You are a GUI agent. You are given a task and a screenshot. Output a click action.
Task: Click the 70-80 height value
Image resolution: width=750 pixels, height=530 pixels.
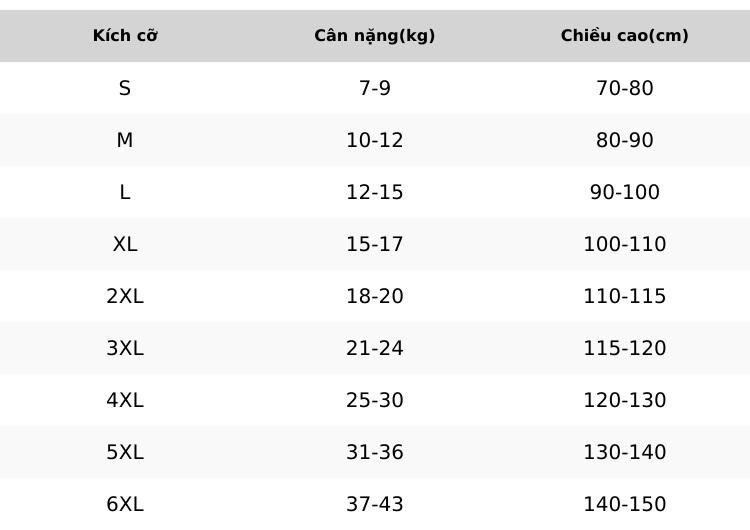625,88
